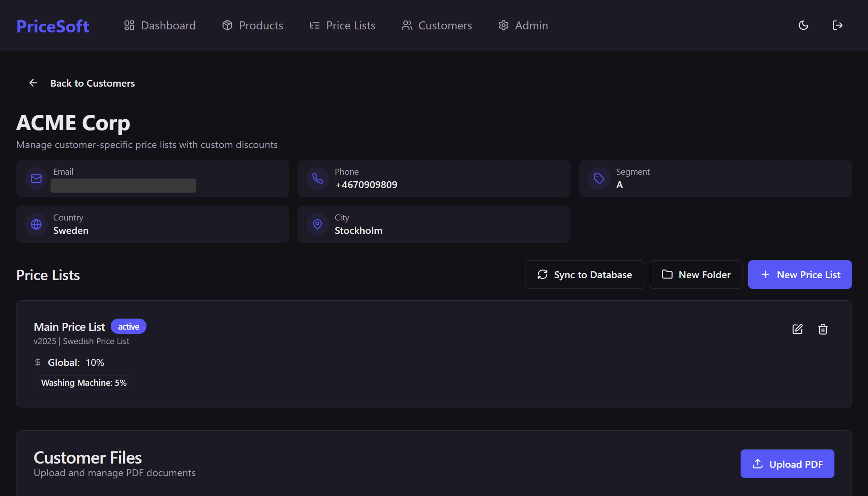Click the back arrow icon beside Back to Customers
The image size is (868, 496).
pyautogui.click(x=33, y=83)
